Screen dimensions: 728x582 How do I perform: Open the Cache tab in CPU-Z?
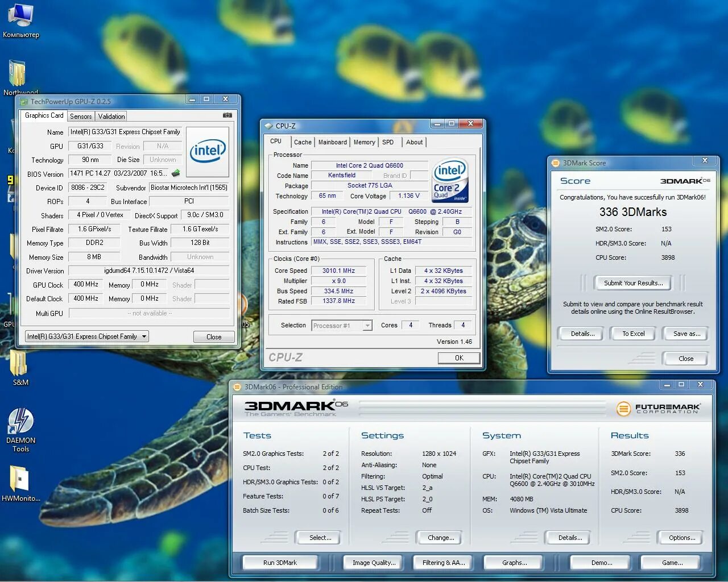click(x=303, y=142)
